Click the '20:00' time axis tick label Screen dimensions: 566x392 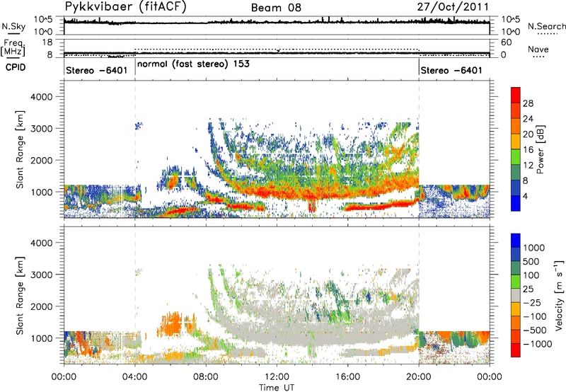point(419,377)
